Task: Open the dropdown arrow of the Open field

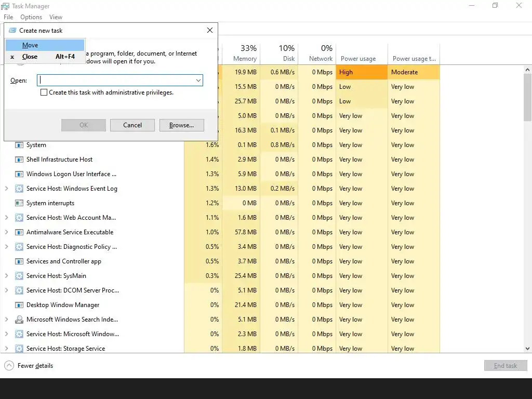Action: [198, 81]
